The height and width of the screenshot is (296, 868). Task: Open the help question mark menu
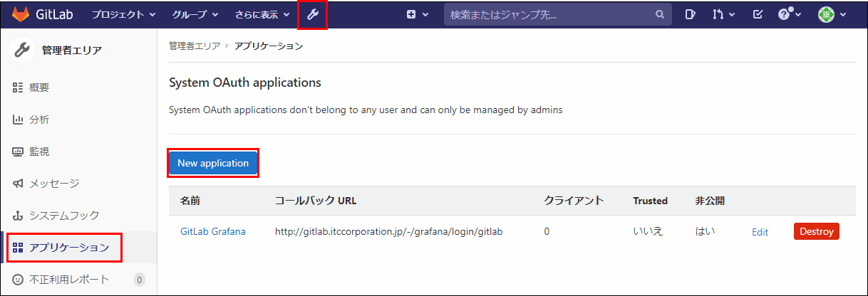790,14
